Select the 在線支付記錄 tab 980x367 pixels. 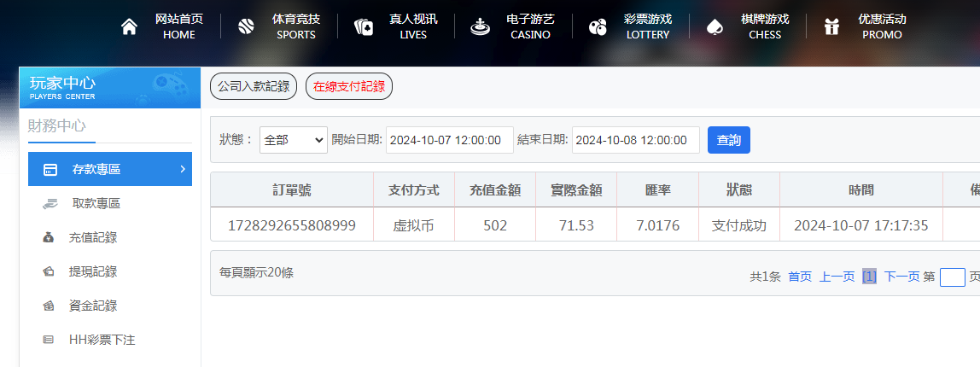348,86
